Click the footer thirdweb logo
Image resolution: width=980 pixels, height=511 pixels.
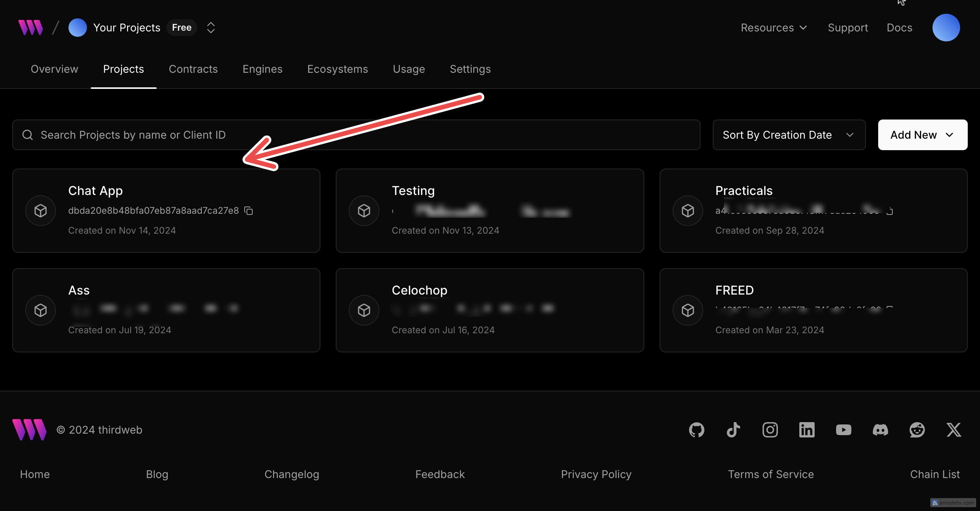(x=29, y=429)
